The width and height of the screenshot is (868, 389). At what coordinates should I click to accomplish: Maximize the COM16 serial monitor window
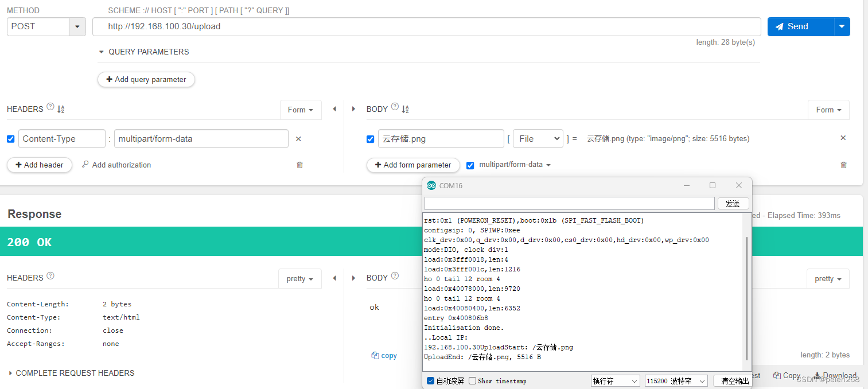pyautogui.click(x=713, y=185)
